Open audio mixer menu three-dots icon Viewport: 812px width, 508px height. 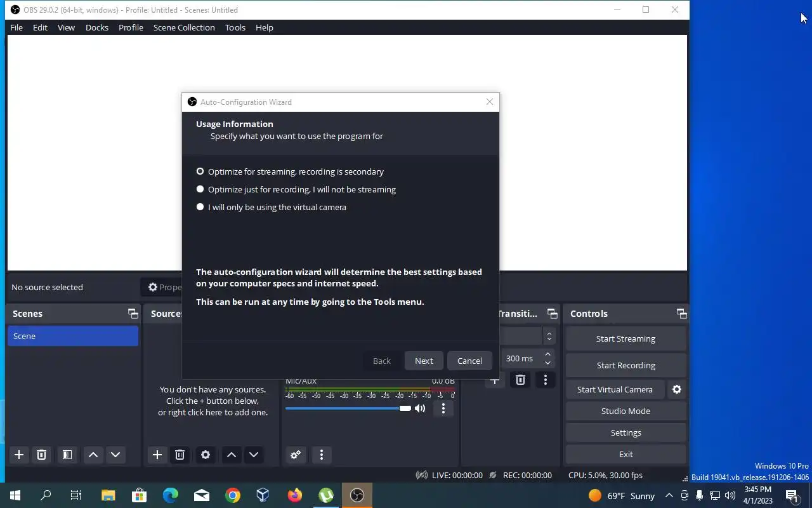tap(322, 455)
